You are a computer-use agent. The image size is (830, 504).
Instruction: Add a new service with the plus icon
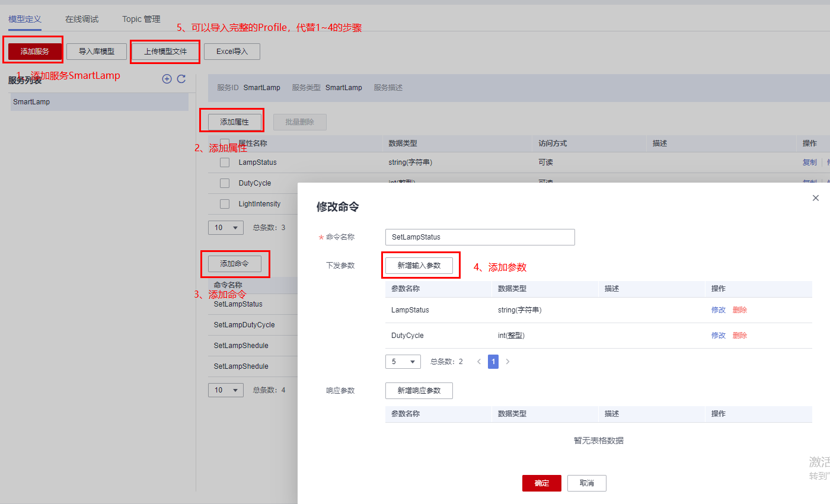pyautogui.click(x=167, y=79)
